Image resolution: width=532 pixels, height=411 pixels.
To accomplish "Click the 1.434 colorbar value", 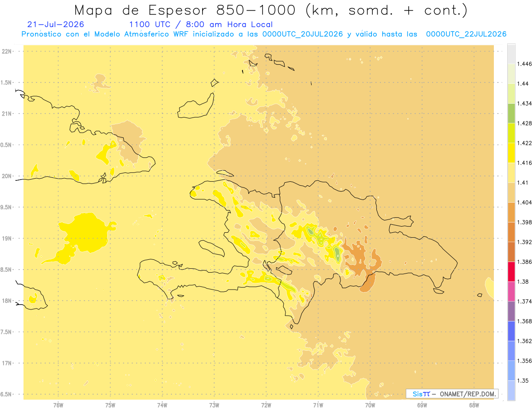I will pos(524,103).
